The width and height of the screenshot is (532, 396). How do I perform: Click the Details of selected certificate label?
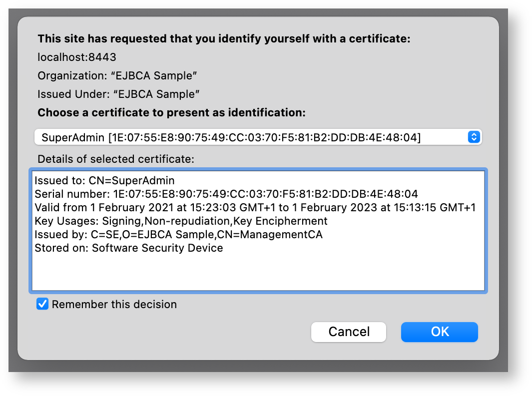coord(116,159)
